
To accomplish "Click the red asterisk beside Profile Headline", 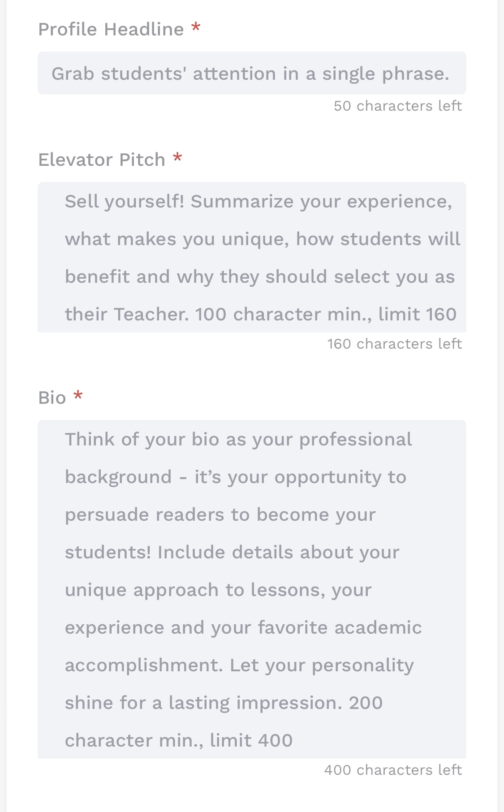I will tap(195, 29).
